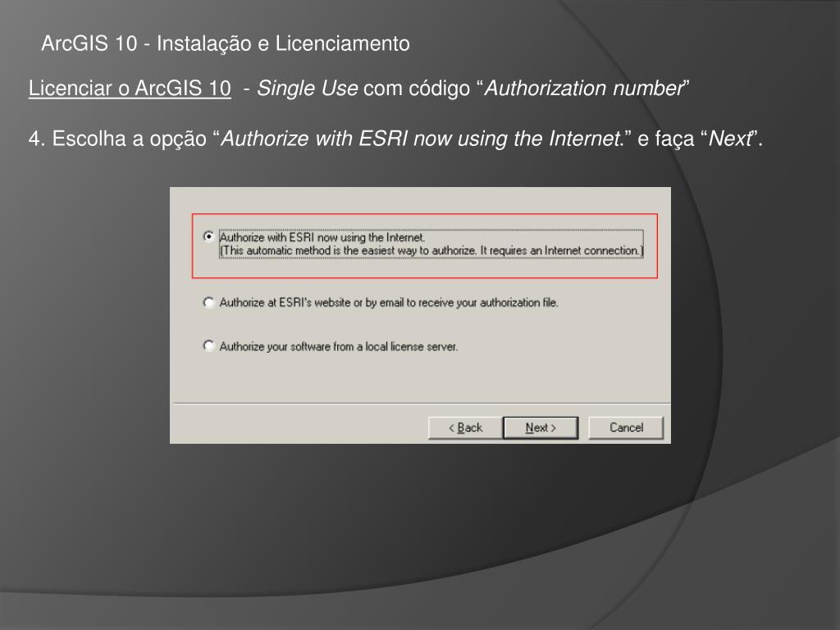Click the italic Next word in the step 4 instruction
Screen dimensions: 840x630
(729, 139)
